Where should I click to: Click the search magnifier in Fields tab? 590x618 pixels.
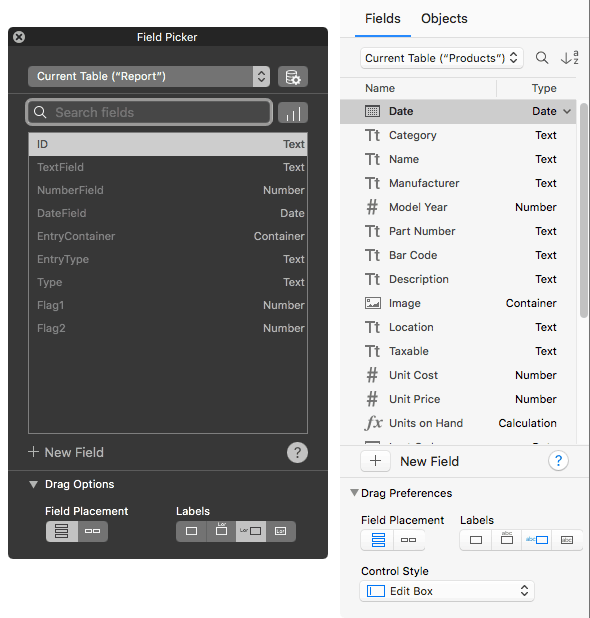[542, 58]
